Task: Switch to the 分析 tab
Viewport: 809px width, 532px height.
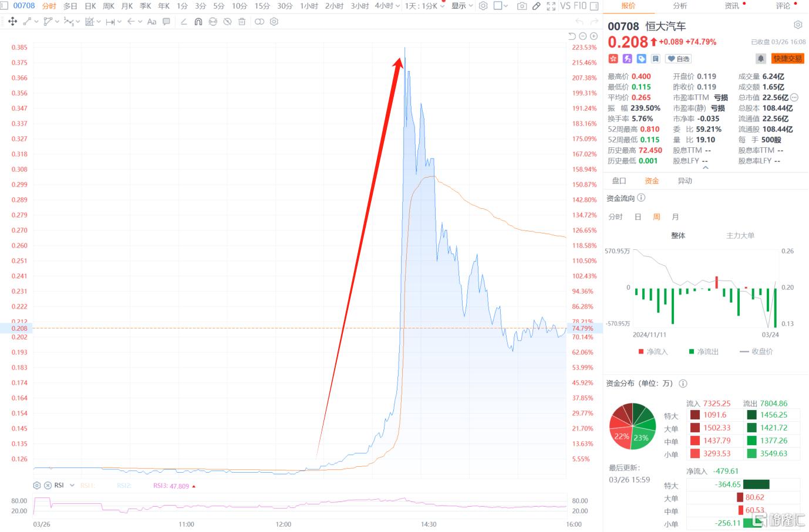Action: (x=680, y=6)
